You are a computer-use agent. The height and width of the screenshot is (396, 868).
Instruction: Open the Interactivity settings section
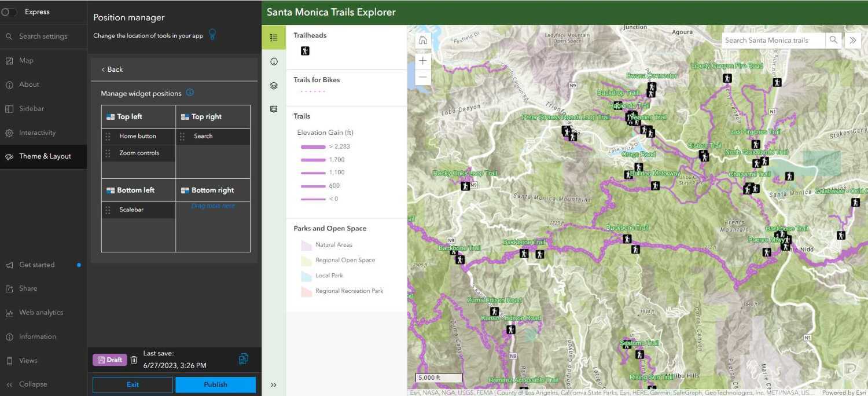point(37,133)
